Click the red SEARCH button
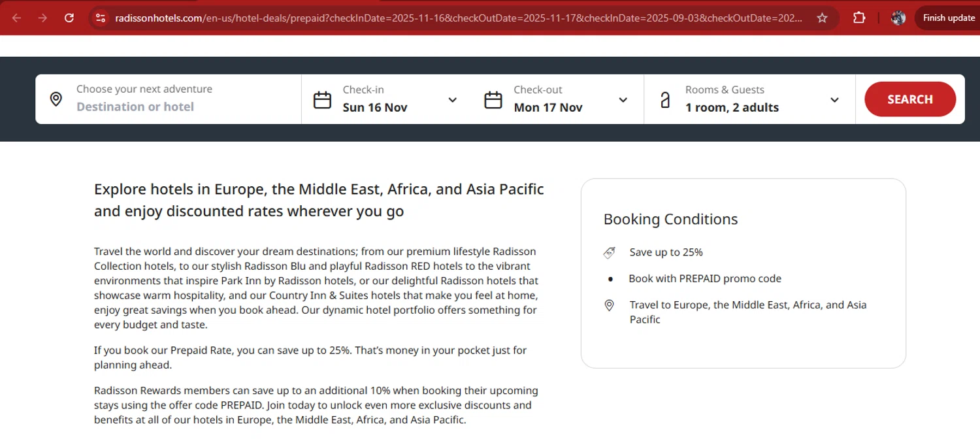The width and height of the screenshot is (980, 443). click(910, 99)
